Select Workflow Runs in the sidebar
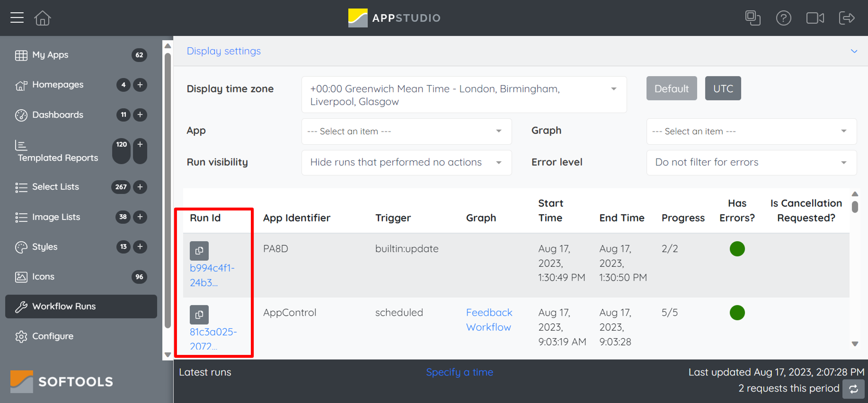The width and height of the screenshot is (868, 403). [x=81, y=306]
